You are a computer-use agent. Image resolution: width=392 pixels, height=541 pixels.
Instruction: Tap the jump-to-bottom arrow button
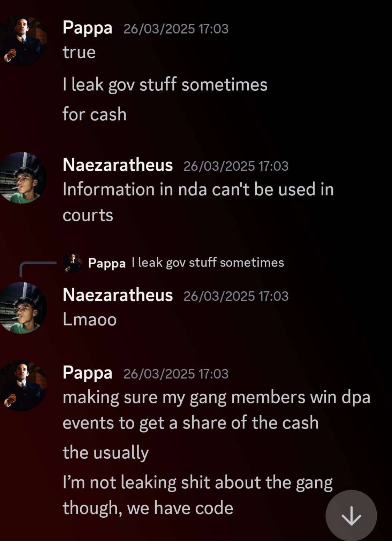point(351,516)
